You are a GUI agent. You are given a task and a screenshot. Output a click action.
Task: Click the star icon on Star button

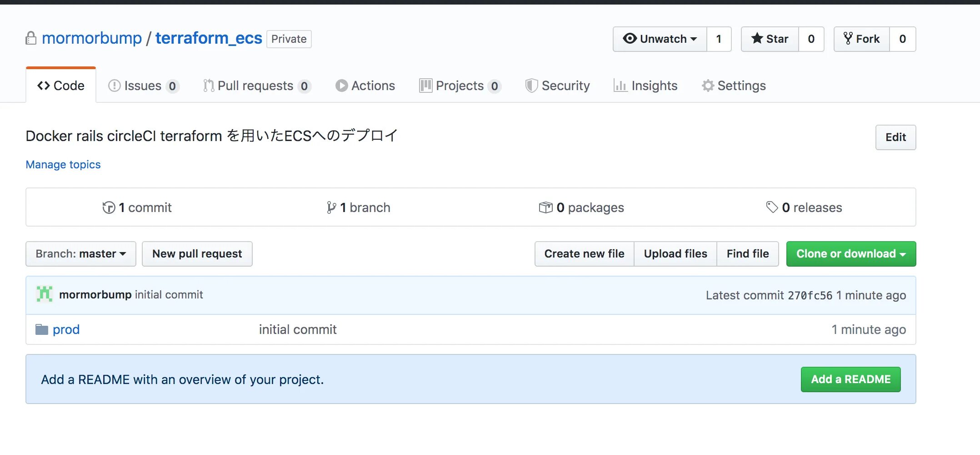tap(757, 39)
